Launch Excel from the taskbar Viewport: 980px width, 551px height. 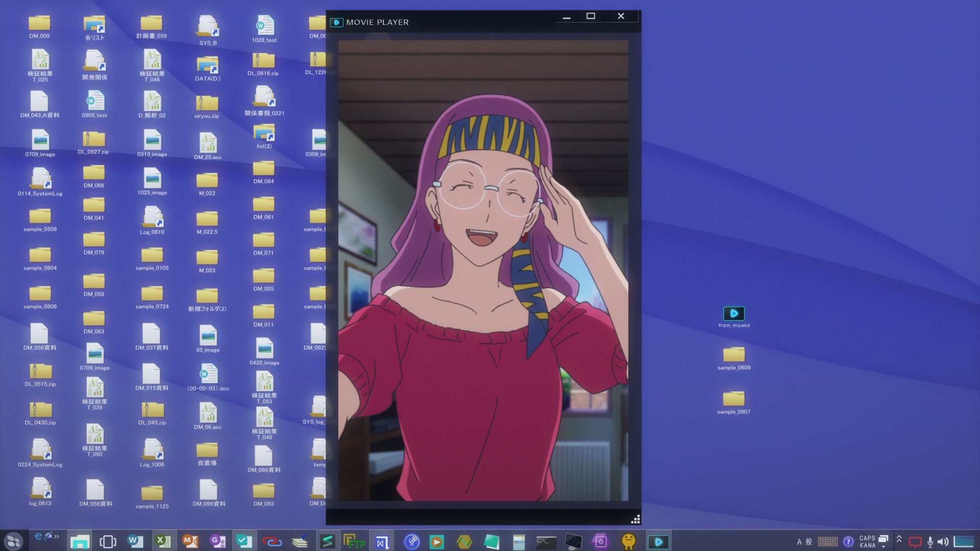click(163, 541)
